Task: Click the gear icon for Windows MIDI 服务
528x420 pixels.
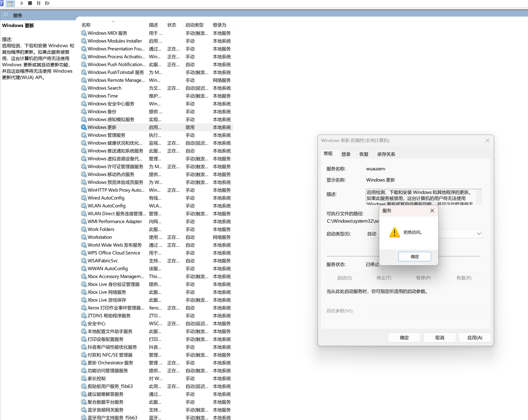Action: point(84,33)
